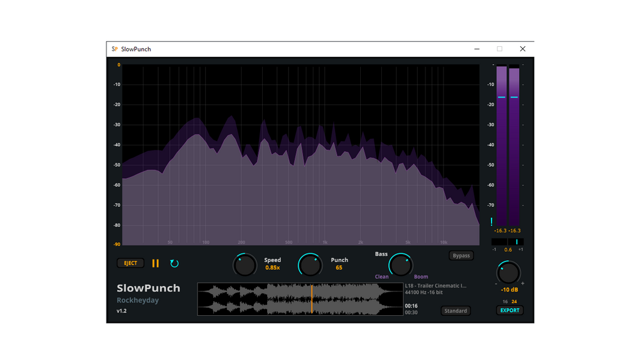
Task: Click the elapsed time 00:16
Action: 411,306
